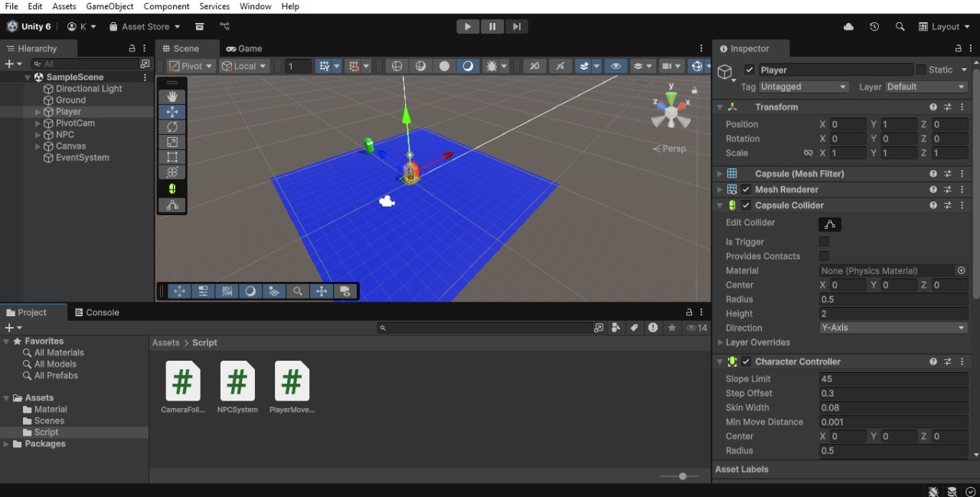Open Transform component help icon
The width and height of the screenshot is (980, 497).
(933, 107)
